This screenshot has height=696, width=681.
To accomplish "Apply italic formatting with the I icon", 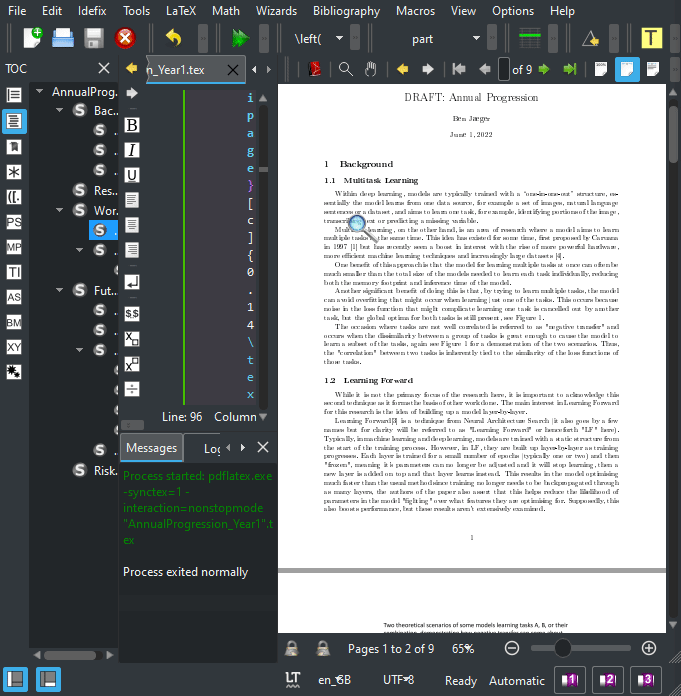I will click(132, 150).
